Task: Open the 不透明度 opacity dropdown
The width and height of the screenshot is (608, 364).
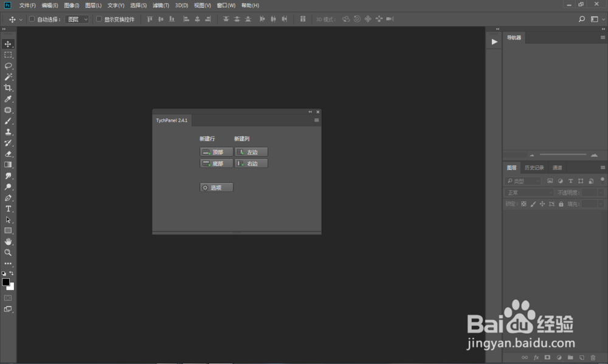Action: [601, 193]
